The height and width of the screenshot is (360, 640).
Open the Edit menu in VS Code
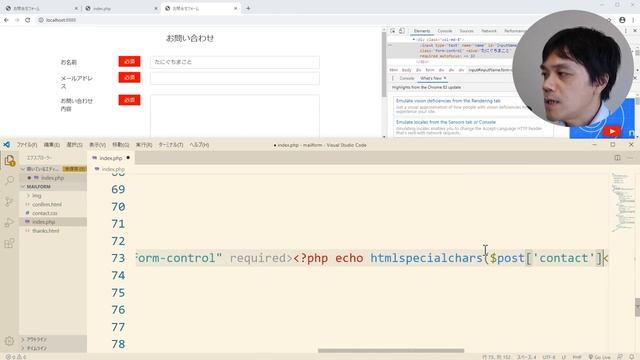pyautogui.click(x=51, y=144)
